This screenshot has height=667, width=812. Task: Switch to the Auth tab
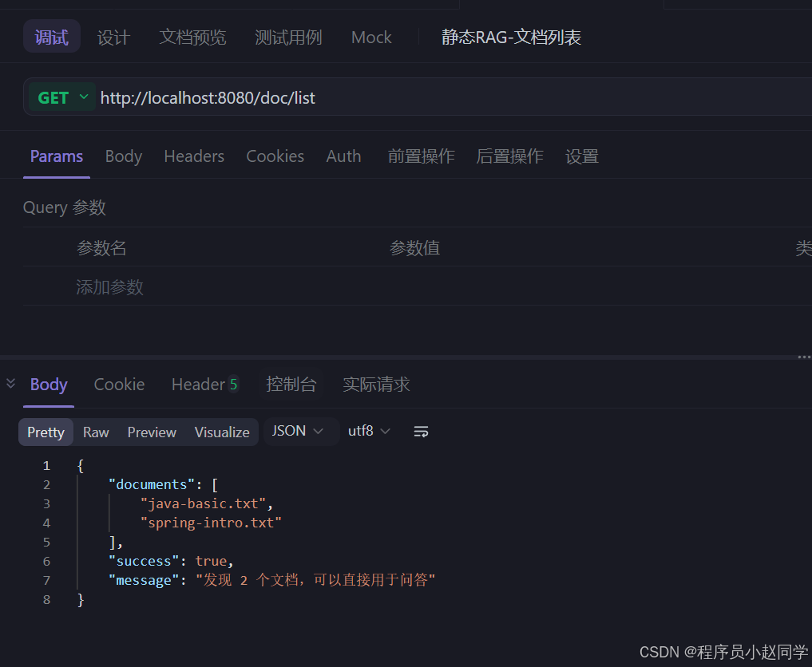click(x=343, y=156)
